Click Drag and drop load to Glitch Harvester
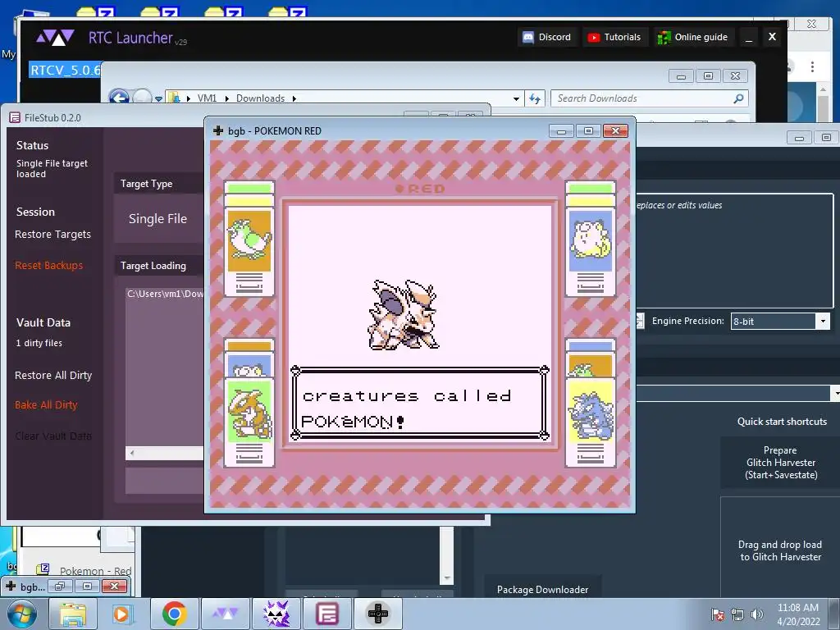 tap(780, 550)
